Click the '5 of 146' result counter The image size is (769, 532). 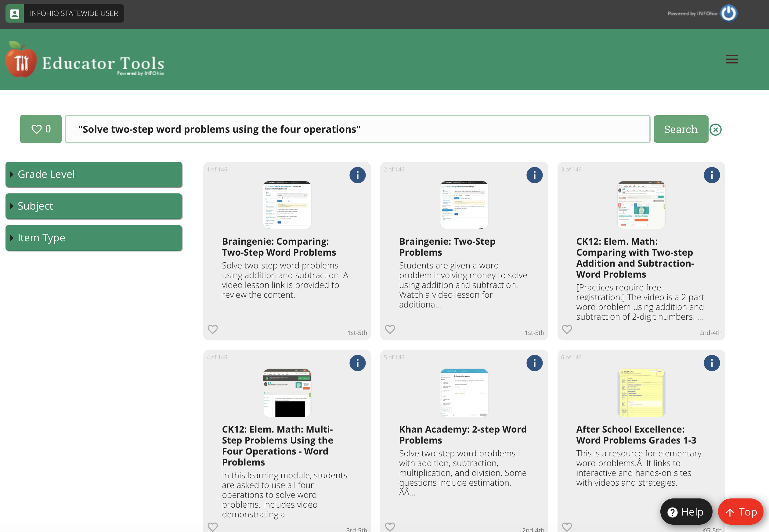tap(394, 357)
